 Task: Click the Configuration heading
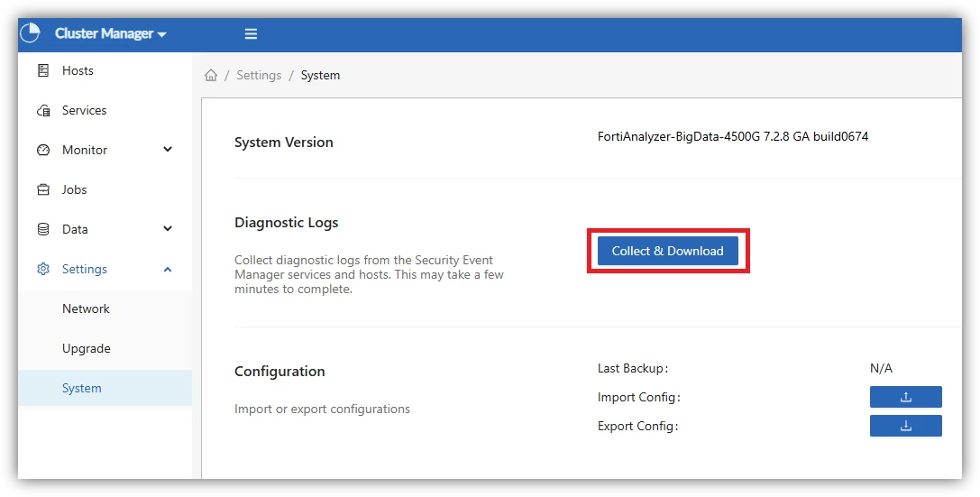click(279, 372)
